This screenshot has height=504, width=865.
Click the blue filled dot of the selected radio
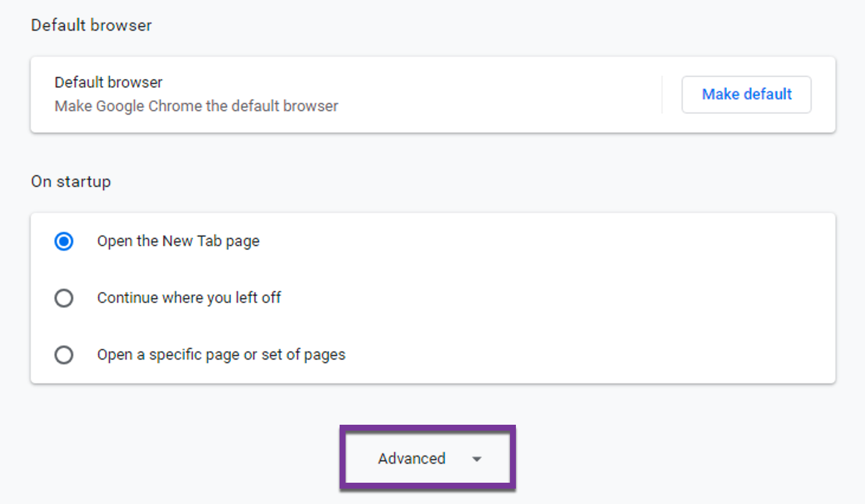coord(64,241)
